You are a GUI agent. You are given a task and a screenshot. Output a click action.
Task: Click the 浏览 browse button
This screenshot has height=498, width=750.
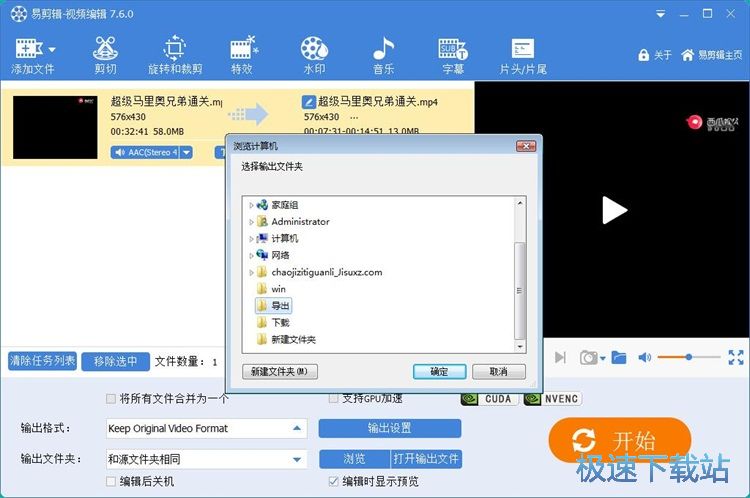pyautogui.click(x=354, y=459)
